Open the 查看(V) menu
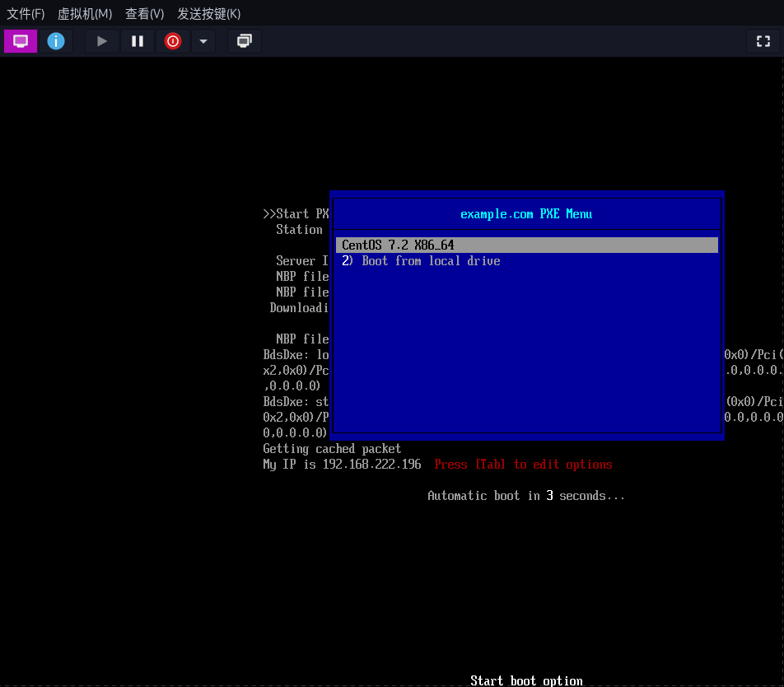This screenshot has width=784, height=687. [x=144, y=14]
